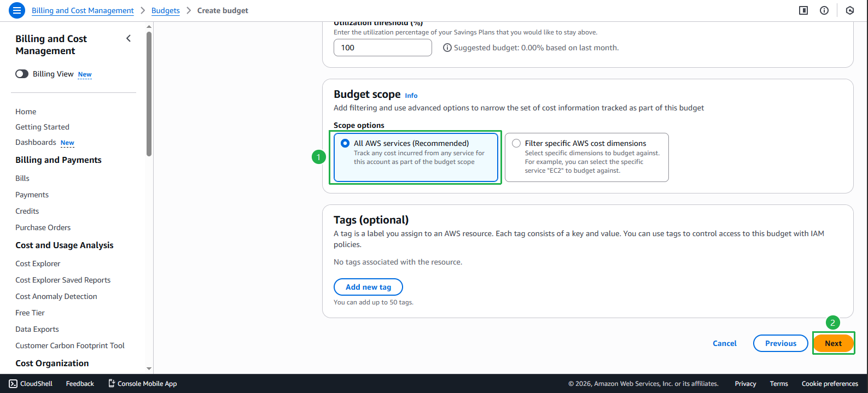The width and height of the screenshot is (868, 393).
Task: Open the info help panel icon
Action: pos(824,10)
